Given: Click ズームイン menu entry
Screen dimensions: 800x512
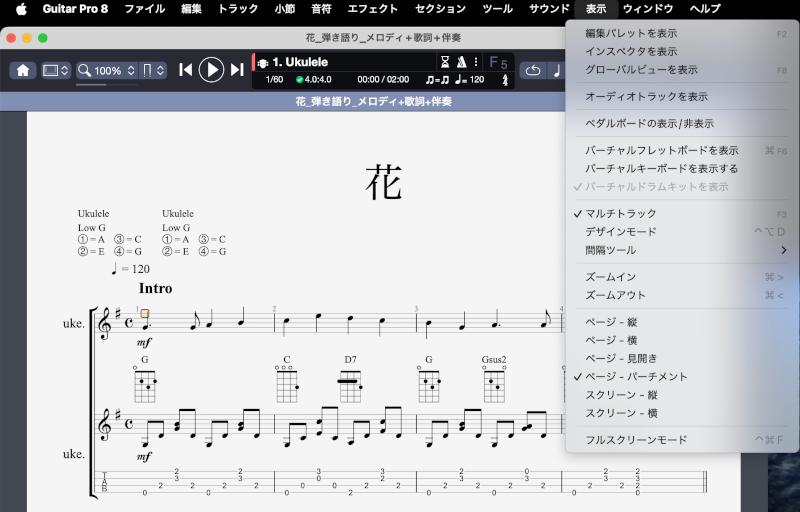Looking at the screenshot, I should click(610, 277).
